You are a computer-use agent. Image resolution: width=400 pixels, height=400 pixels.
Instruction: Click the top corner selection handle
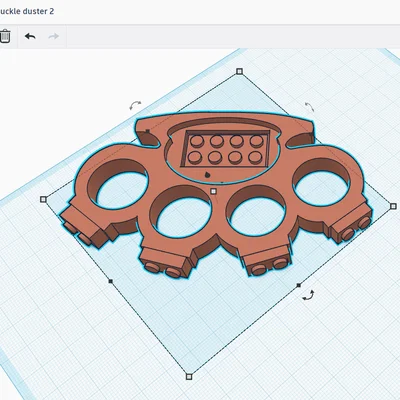coord(239,71)
